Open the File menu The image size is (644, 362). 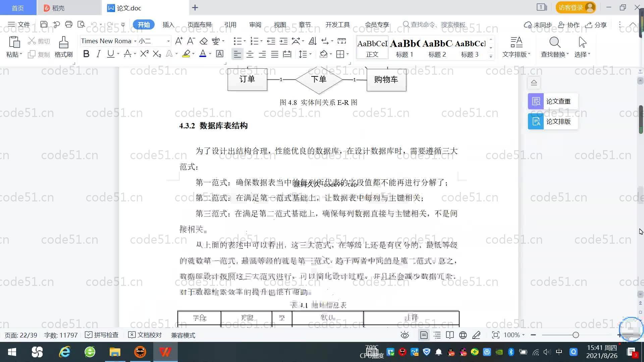[x=19, y=24]
